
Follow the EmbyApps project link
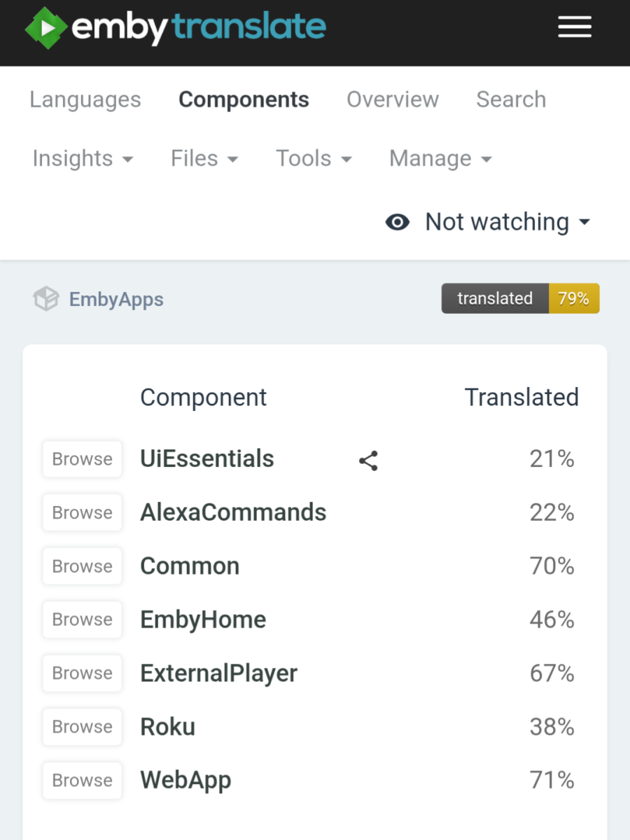115,299
